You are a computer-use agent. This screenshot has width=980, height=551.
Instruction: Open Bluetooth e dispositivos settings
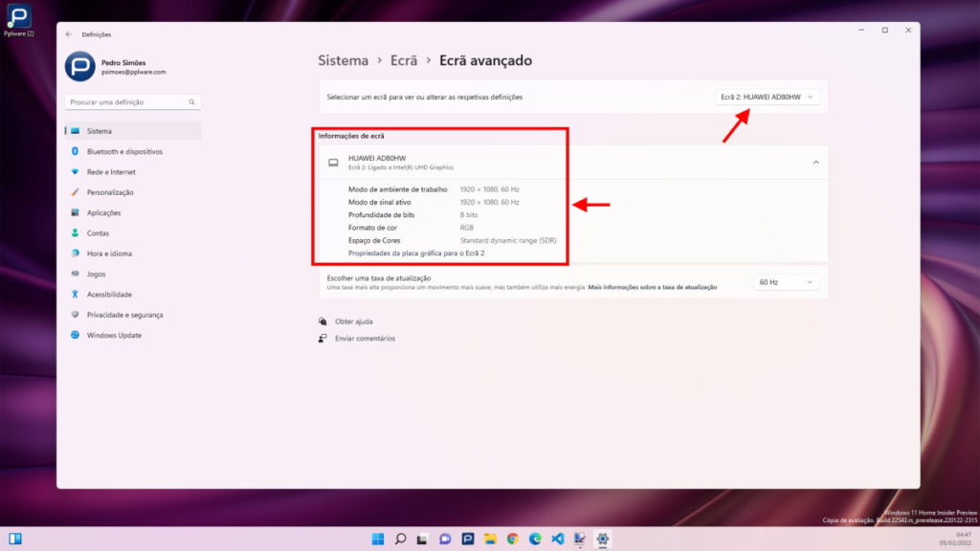[117, 150]
